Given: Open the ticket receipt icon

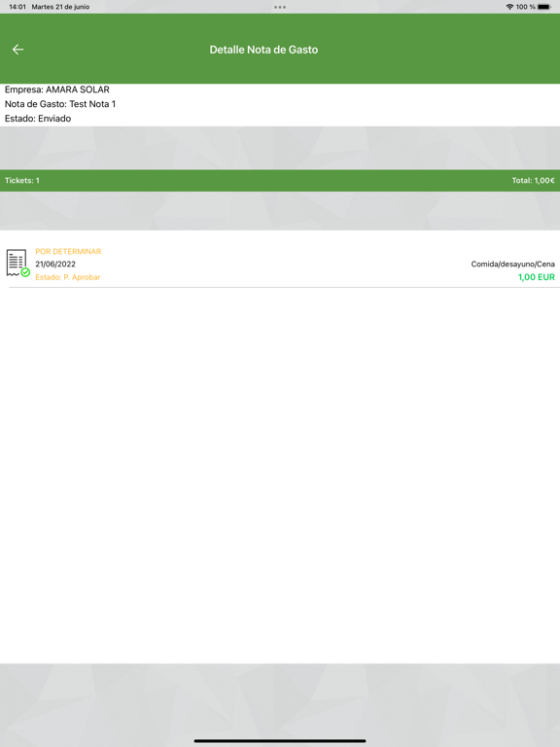Looking at the screenshot, I should tap(18, 263).
